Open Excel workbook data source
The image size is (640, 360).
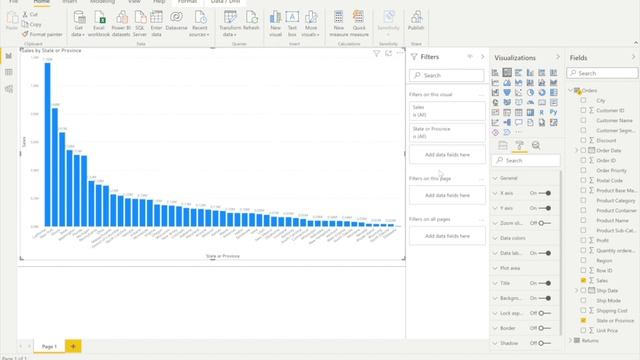click(x=99, y=24)
